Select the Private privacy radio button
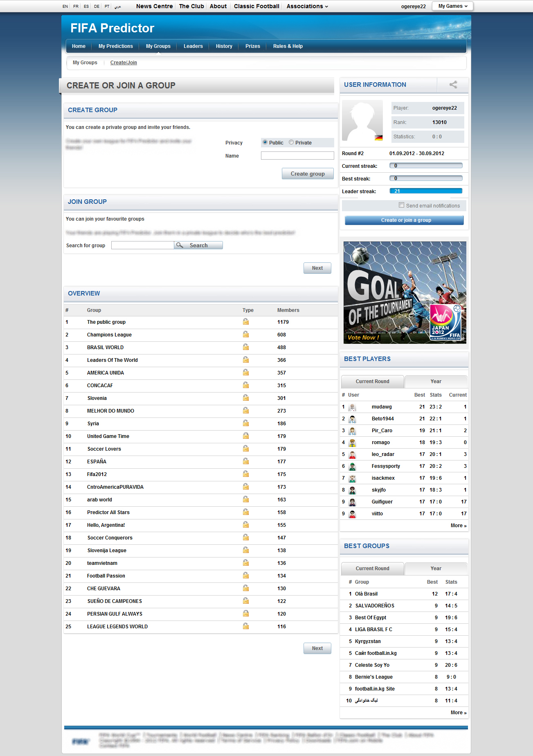 291,142
